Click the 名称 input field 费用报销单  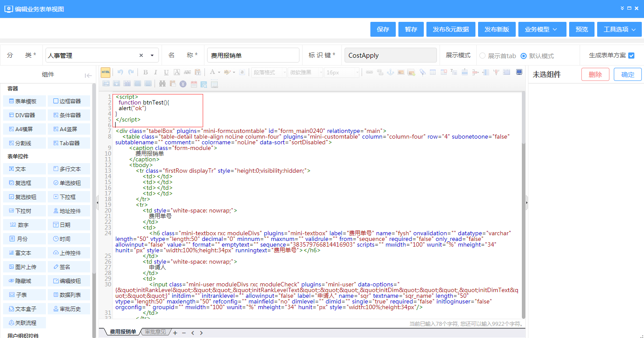point(253,56)
